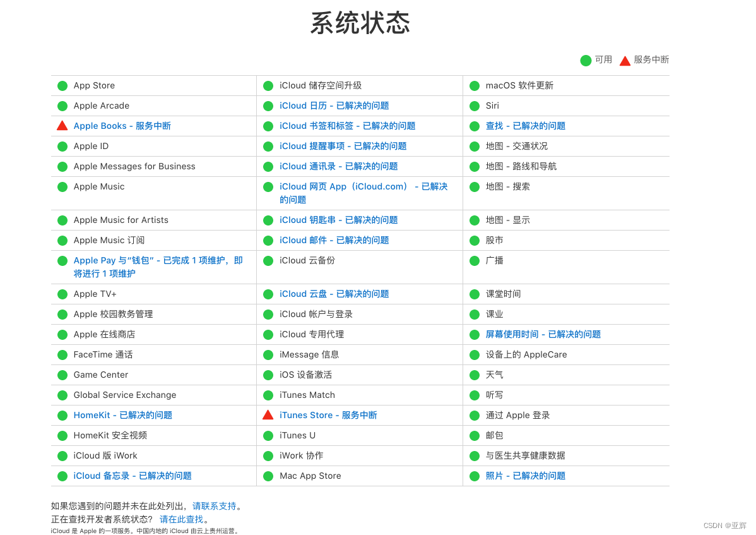Click the green dot next to Apple Arcade
The image size is (756, 535).
coord(62,106)
